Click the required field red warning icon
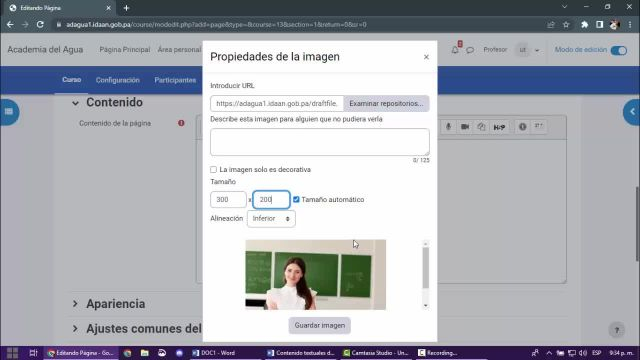 (x=181, y=123)
